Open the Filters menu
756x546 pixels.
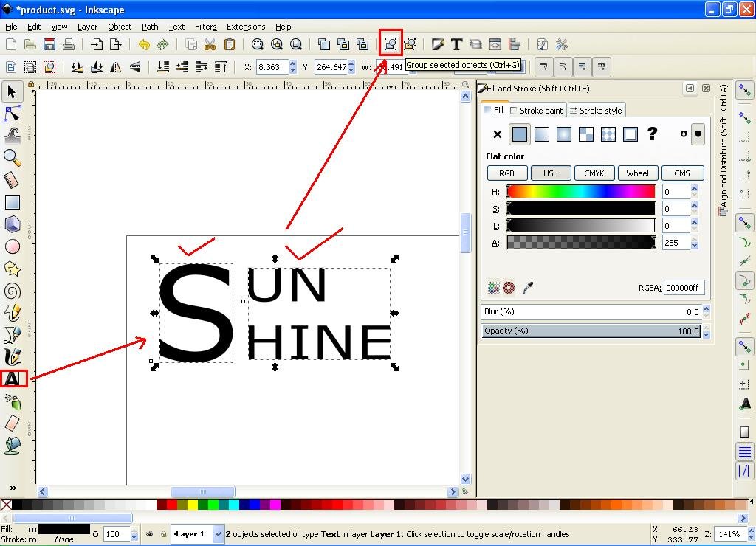point(205,27)
